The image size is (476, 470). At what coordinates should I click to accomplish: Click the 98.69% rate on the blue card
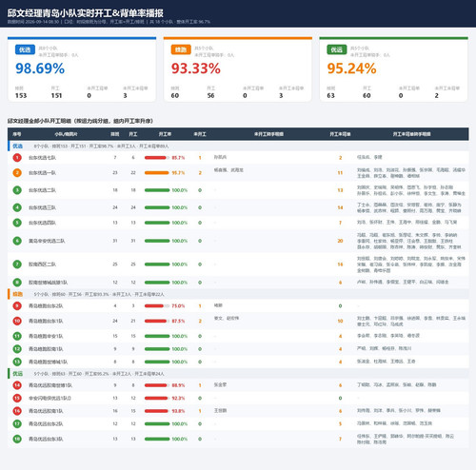click(x=40, y=69)
